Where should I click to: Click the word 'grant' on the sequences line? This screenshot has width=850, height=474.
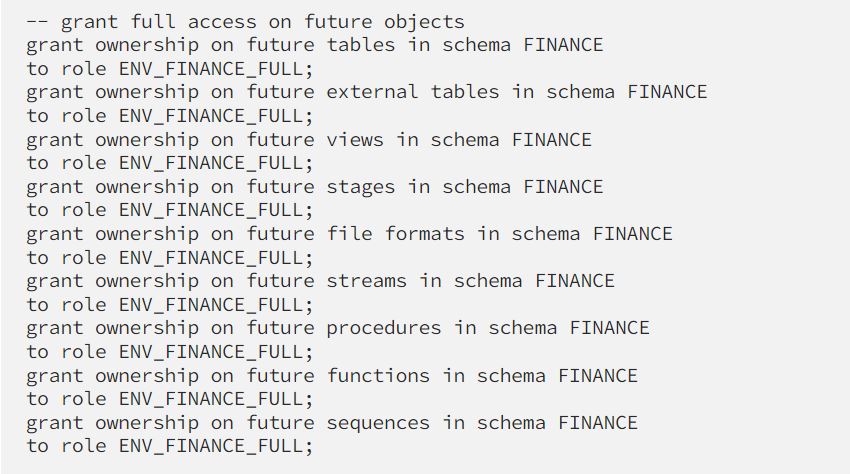tap(55, 422)
